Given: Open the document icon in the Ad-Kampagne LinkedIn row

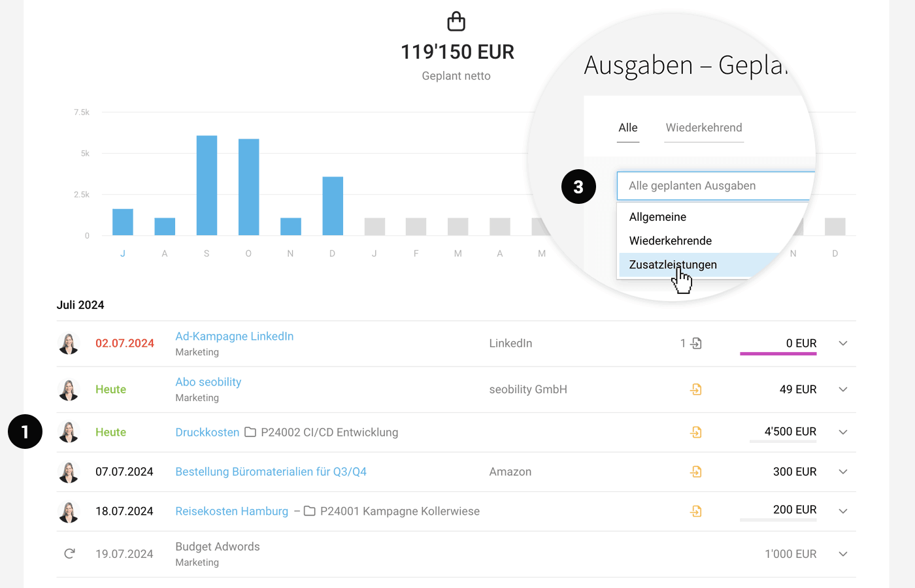Looking at the screenshot, I should point(696,343).
